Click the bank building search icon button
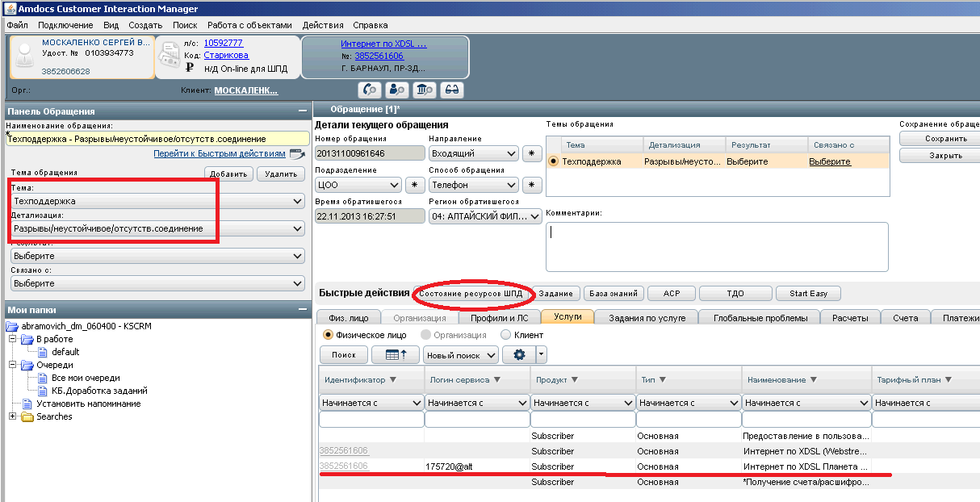The width and height of the screenshot is (980, 502). [424, 90]
